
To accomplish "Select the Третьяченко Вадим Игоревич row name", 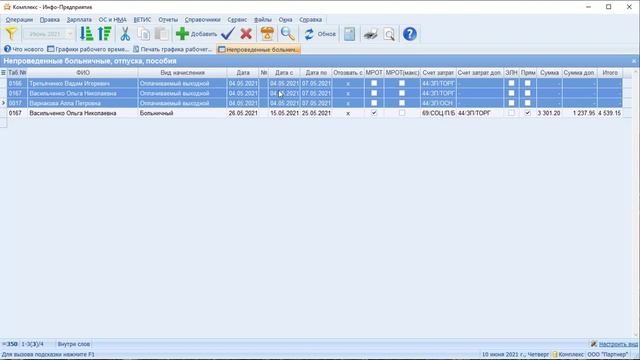I will pyautogui.click(x=83, y=83).
